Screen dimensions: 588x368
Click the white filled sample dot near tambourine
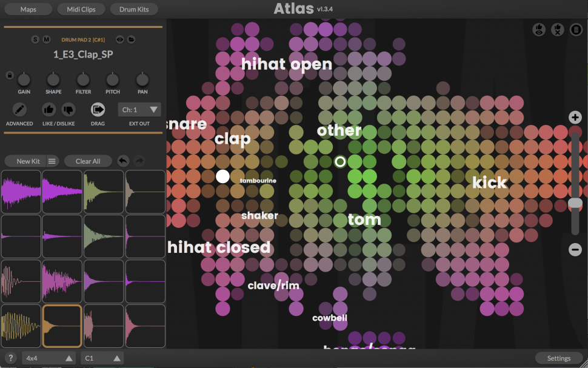222,176
